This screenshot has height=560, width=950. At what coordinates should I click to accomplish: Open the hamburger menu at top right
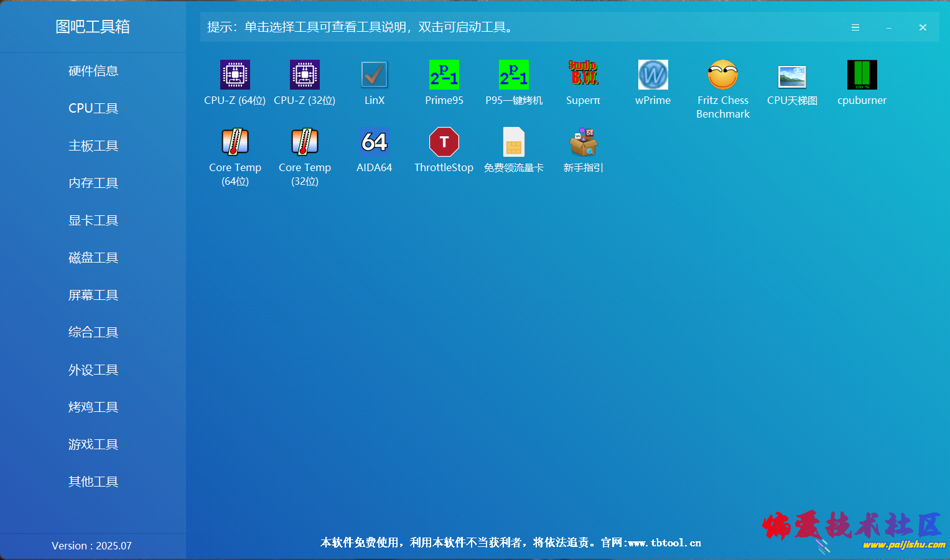(855, 27)
